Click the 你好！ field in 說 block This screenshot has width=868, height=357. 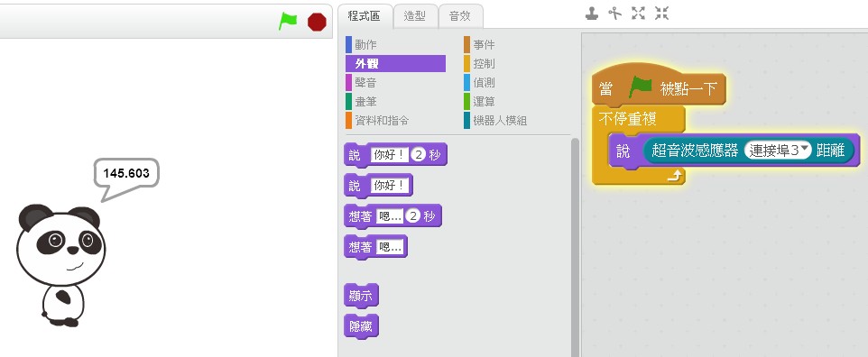tap(391, 186)
